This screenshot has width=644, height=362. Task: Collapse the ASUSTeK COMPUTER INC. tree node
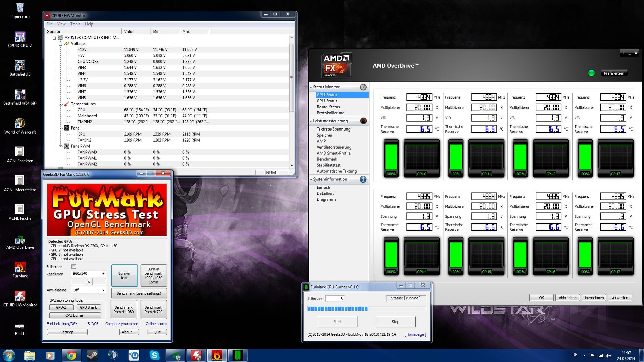pyautogui.click(x=54, y=38)
